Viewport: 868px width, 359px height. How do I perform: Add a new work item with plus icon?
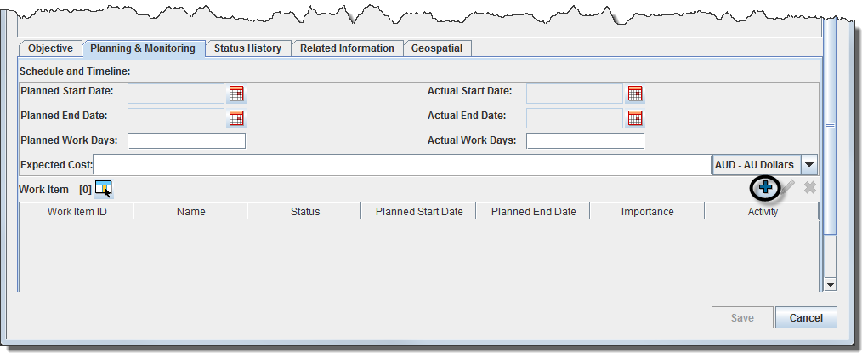point(766,187)
